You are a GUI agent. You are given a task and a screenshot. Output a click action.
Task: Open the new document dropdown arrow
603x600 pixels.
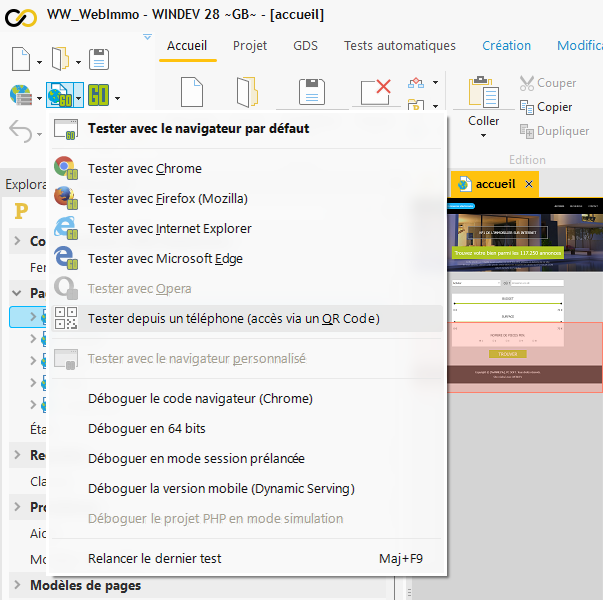pyautogui.click(x=40, y=62)
